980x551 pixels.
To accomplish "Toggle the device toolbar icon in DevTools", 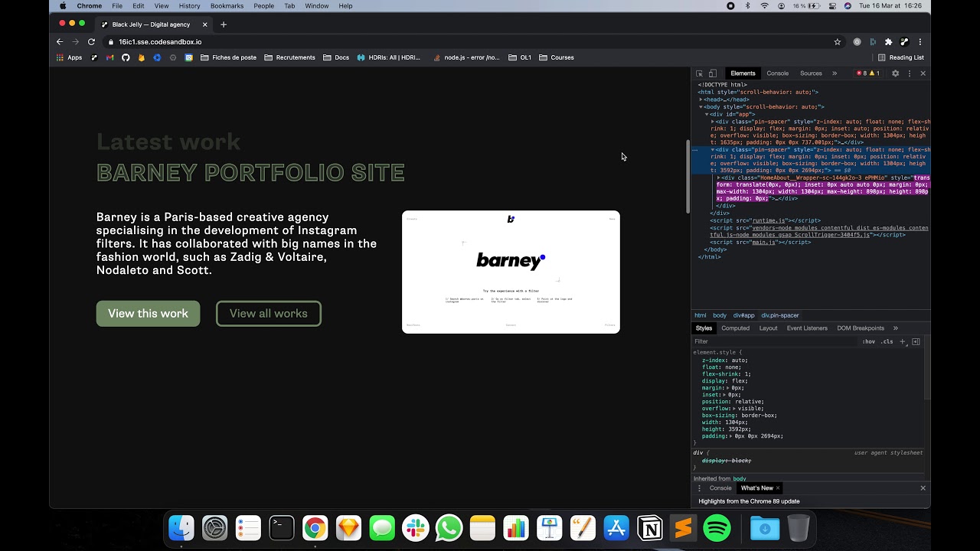I will [713, 73].
